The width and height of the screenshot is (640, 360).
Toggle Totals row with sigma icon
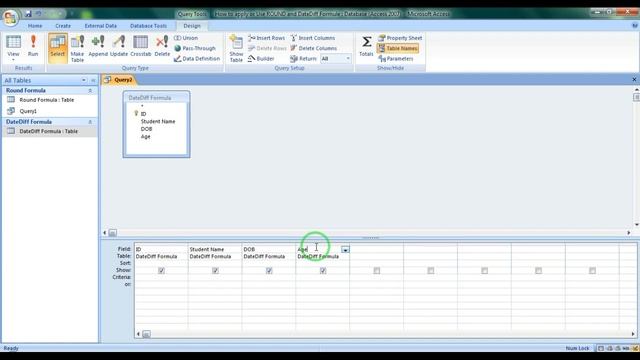(x=366, y=46)
